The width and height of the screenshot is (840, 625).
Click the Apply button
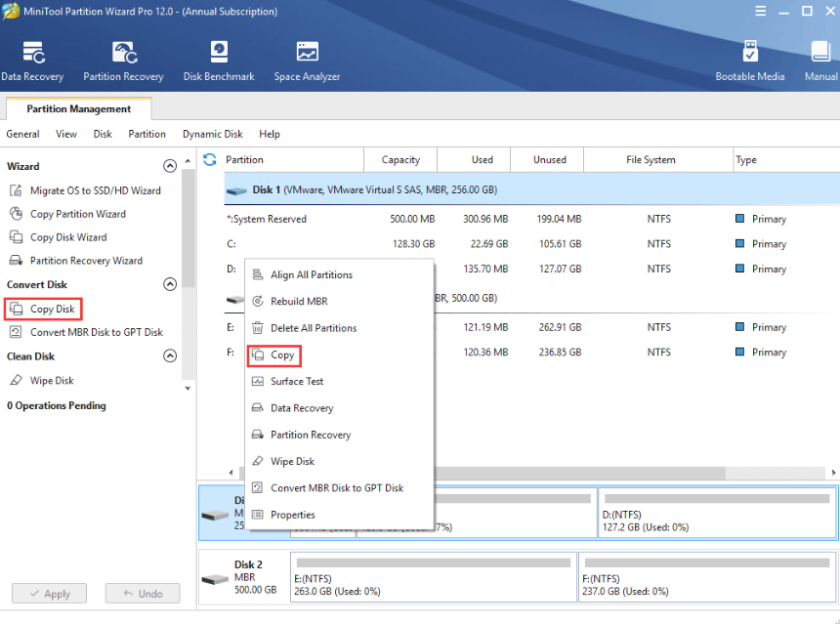click(x=49, y=593)
